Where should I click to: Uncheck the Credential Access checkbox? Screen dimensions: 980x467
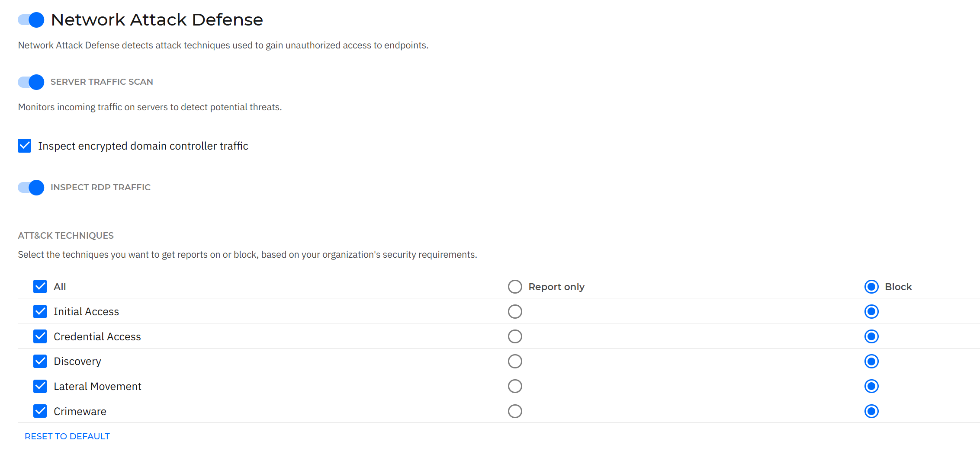(x=40, y=336)
